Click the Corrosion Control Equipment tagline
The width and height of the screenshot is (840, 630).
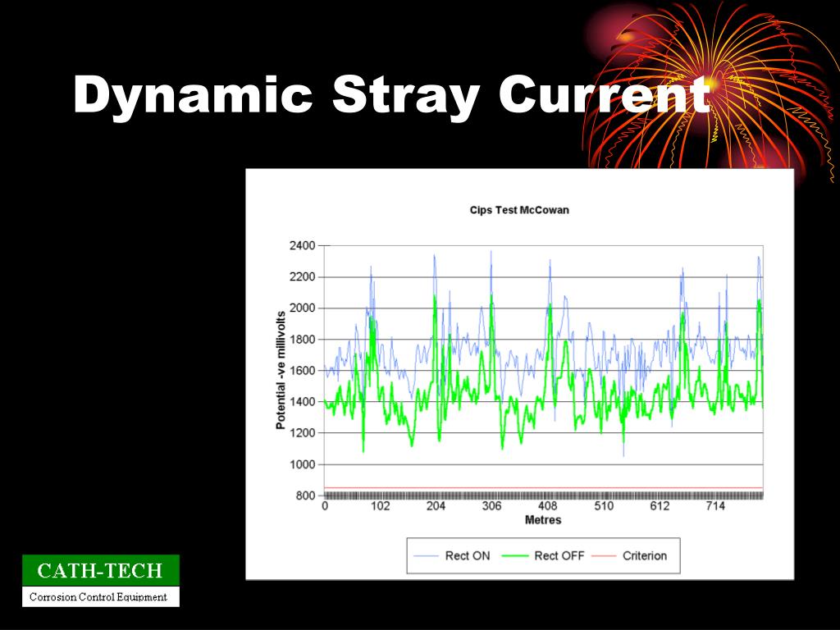pyautogui.click(x=98, y=597)
